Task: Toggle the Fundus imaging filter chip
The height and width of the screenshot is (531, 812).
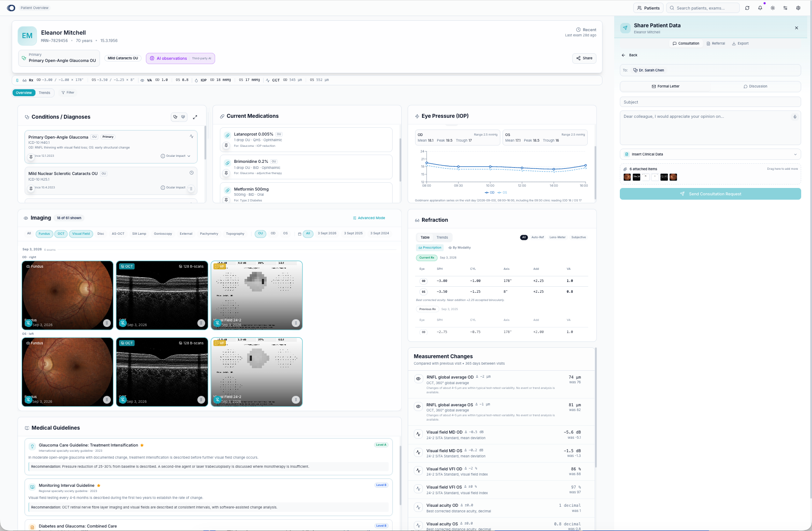Action: coord(44,234)
